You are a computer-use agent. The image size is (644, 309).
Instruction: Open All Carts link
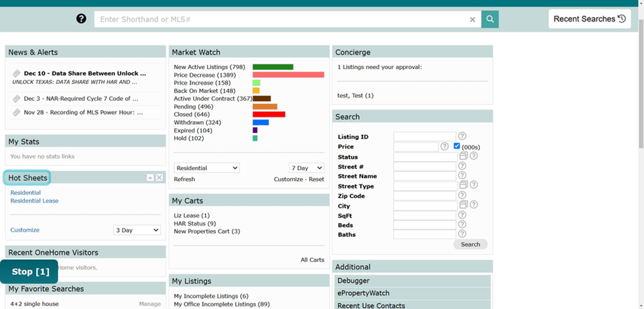312,260
